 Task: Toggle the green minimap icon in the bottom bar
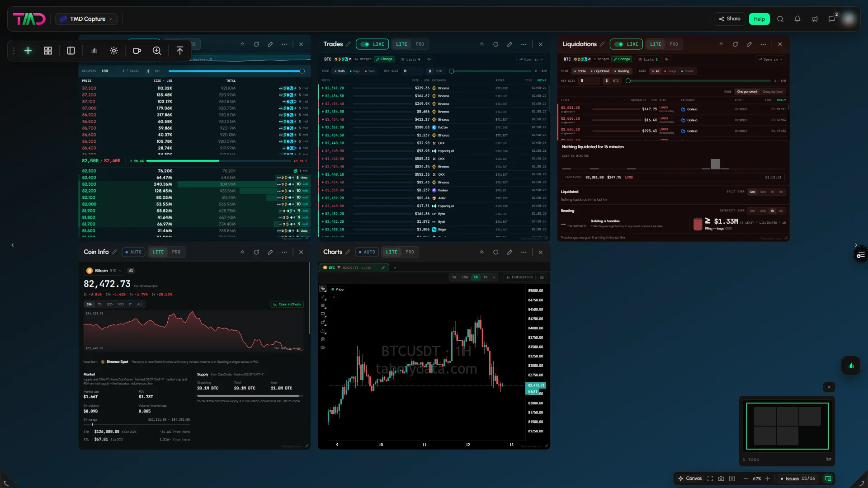click(828, 479)
